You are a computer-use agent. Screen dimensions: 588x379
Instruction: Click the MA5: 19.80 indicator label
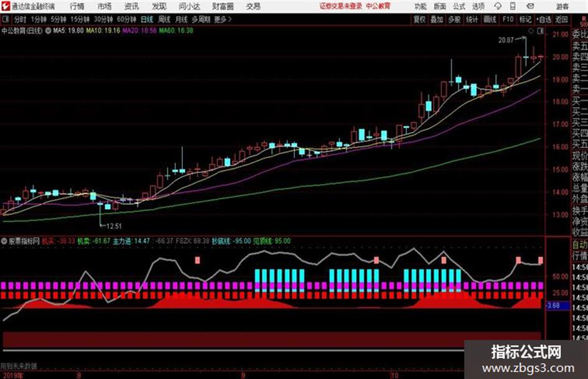point(68,30)
